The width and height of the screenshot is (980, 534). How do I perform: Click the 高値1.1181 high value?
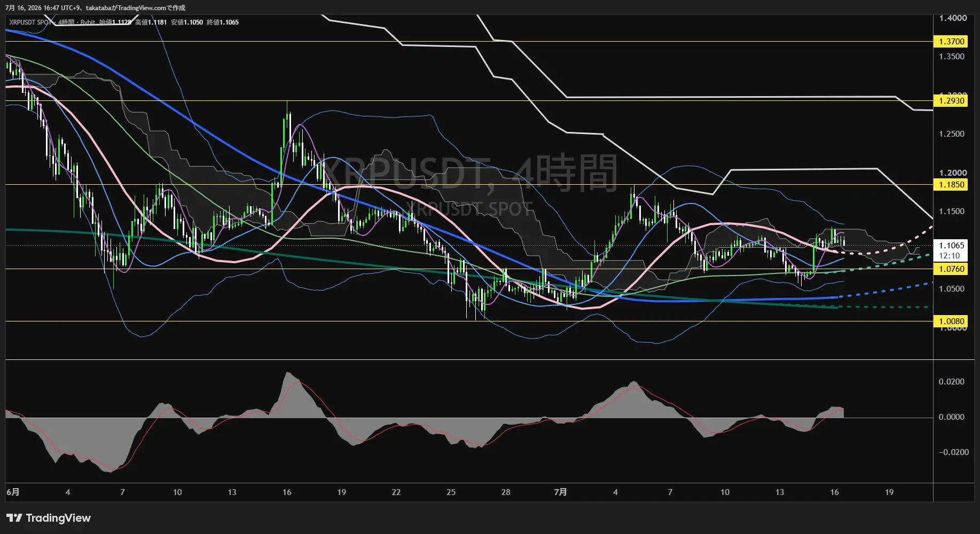(x=151, y=22)
